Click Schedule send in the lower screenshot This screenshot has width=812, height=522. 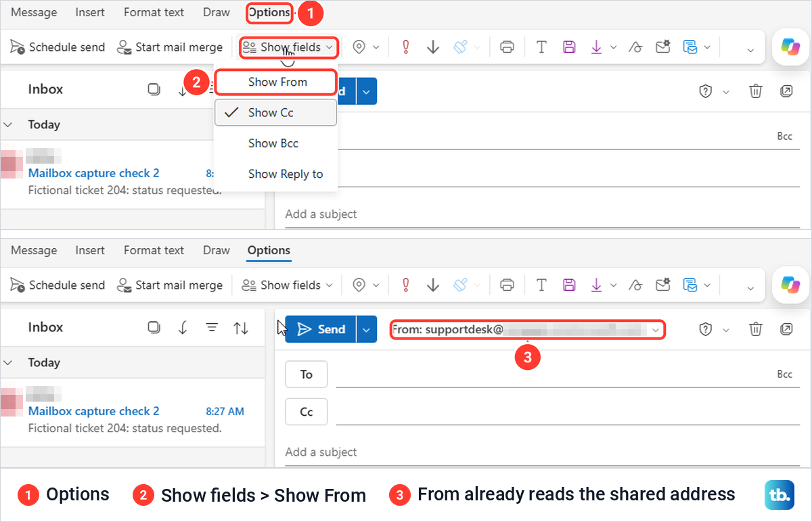[58, 285]
